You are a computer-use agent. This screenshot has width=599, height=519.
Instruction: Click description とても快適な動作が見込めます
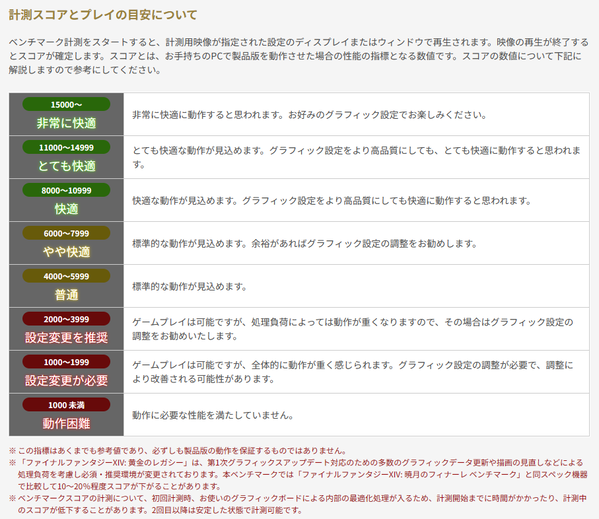[x=356, y=157]
